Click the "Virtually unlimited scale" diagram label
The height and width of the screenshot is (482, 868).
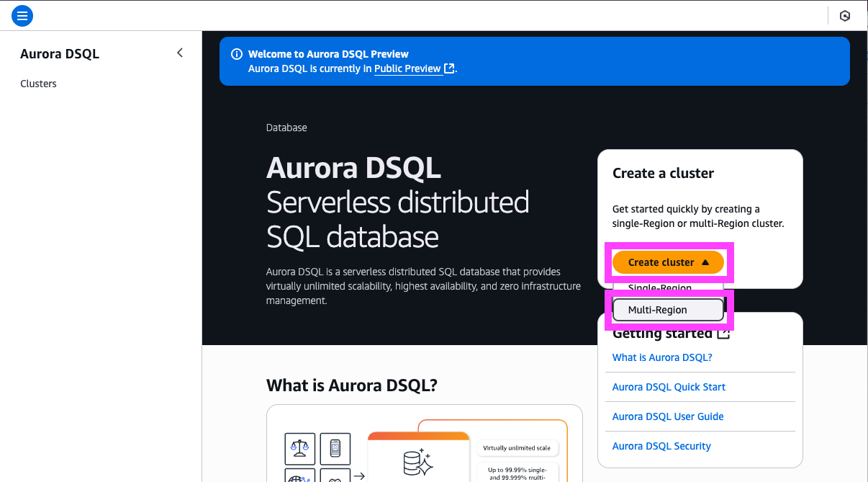point(517,448)
